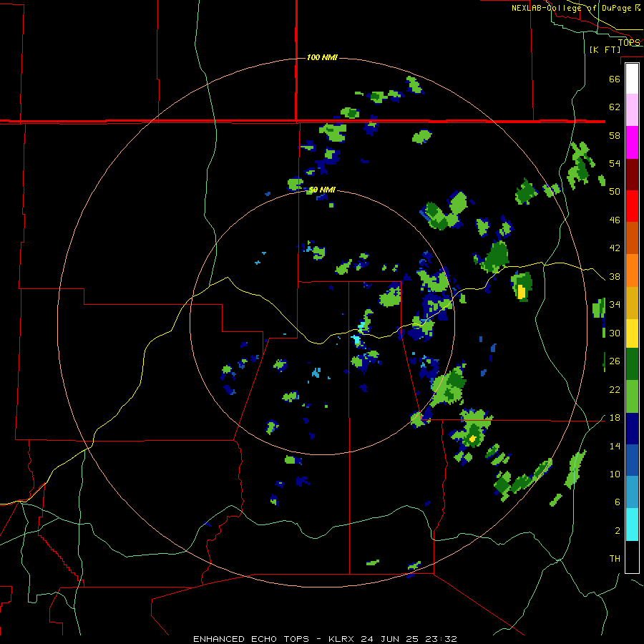
Task: Select the dark orange legend swatch
Action: 632,238
